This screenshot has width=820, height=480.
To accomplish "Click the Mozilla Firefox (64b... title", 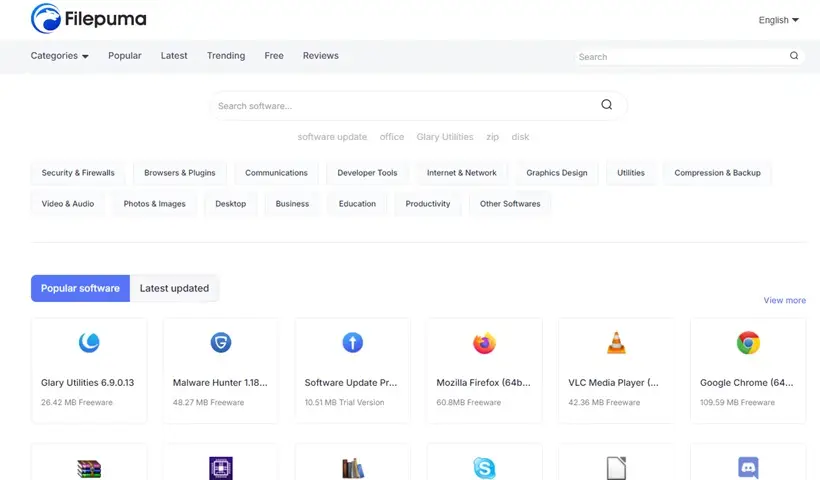I will (x=484, y=382).
